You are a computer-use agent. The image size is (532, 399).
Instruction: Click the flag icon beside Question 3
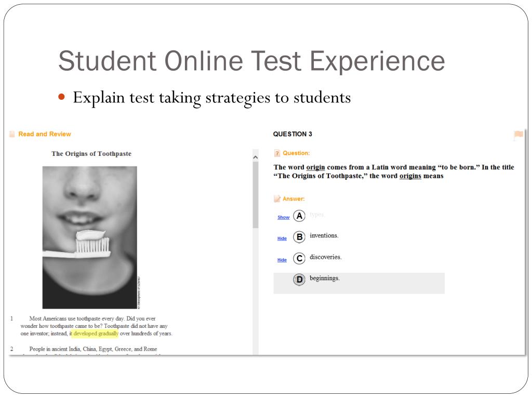[x=518, y=135]
